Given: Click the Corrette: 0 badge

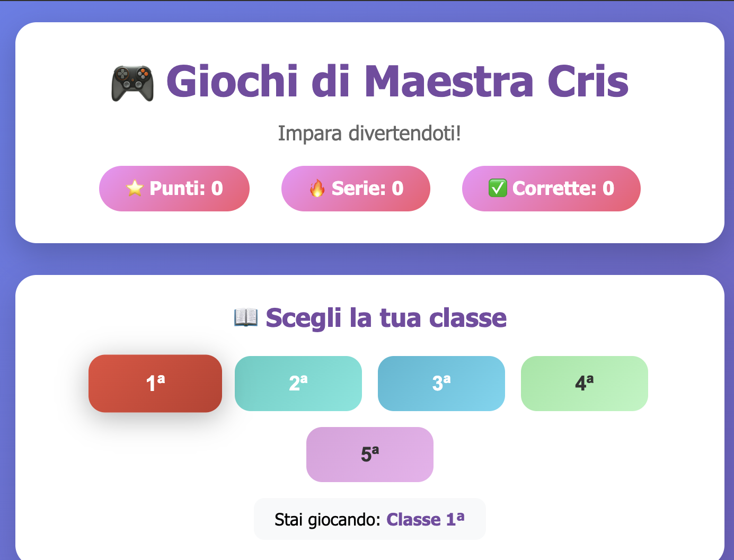Looking at the screenshot, I should [551, 188].
